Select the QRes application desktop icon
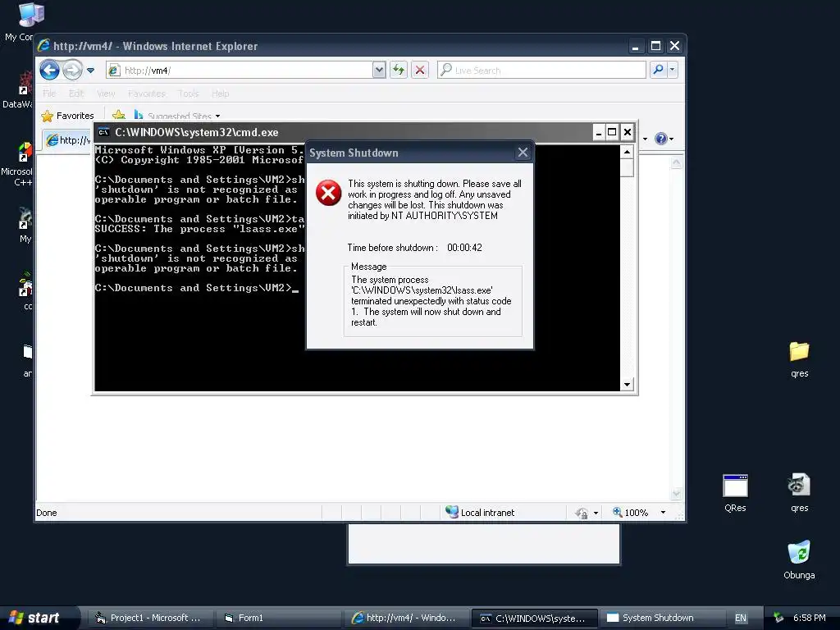This screenshot has width=840, height=630. tap(735, 493)
